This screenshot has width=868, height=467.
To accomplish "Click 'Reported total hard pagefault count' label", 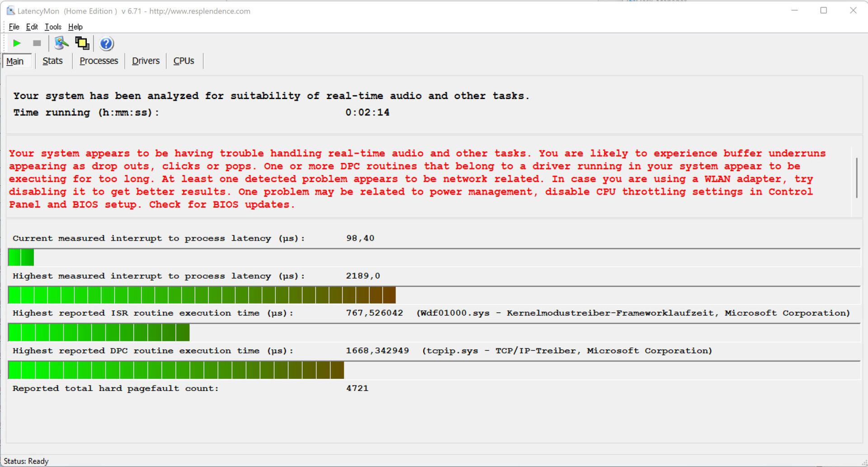I will coord(115,388).
